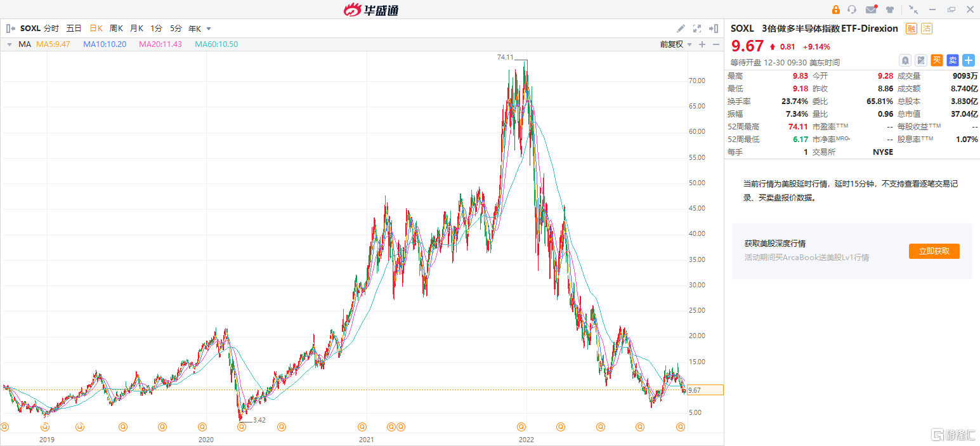Switch to the 分时 intraday tab
The height and width of the screenshot is (446, 980).
pos(51,29)
